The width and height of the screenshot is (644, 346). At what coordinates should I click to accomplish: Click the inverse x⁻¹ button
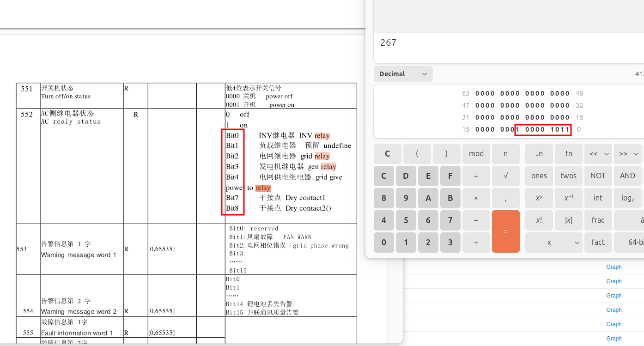[x=568, y=198]
